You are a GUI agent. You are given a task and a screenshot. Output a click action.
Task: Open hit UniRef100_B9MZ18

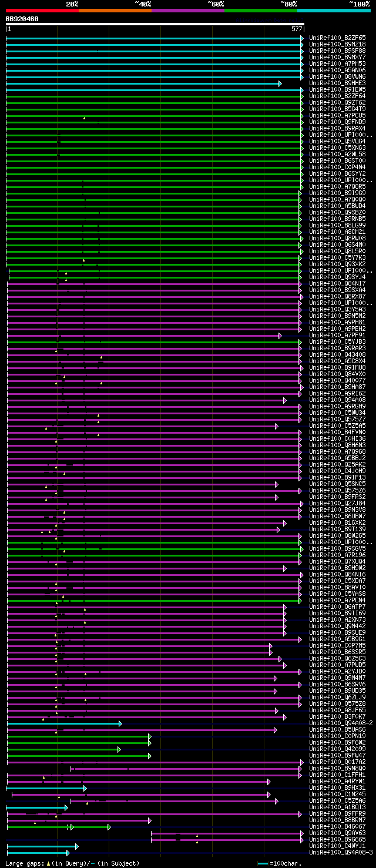coord(337,45)
